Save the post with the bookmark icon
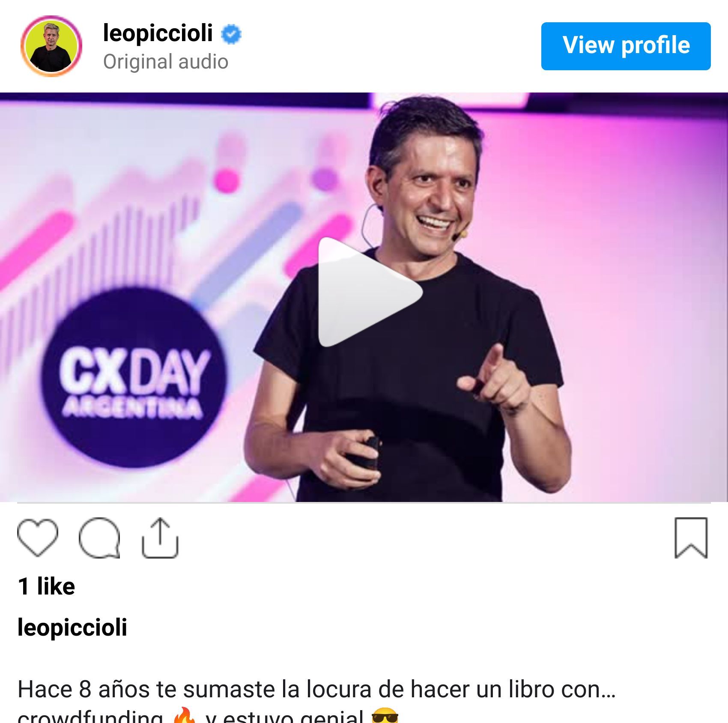 pyautogui.click(x=691, y=538)
